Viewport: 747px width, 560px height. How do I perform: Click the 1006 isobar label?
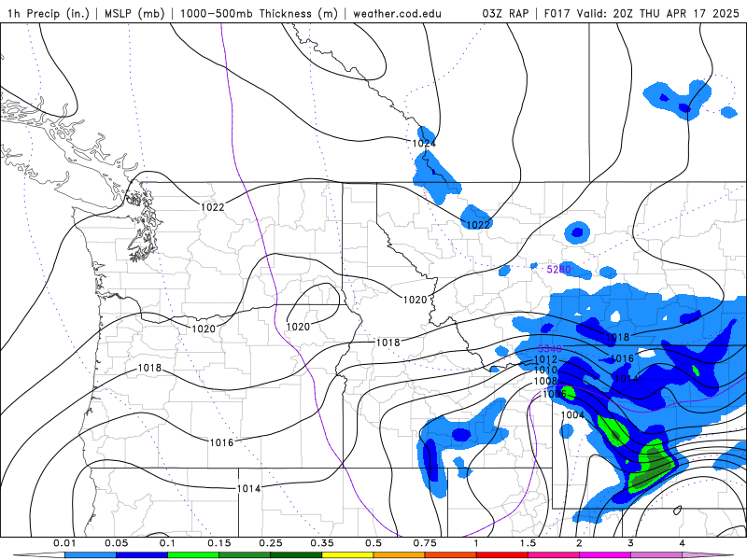click(x=555, y=394)
